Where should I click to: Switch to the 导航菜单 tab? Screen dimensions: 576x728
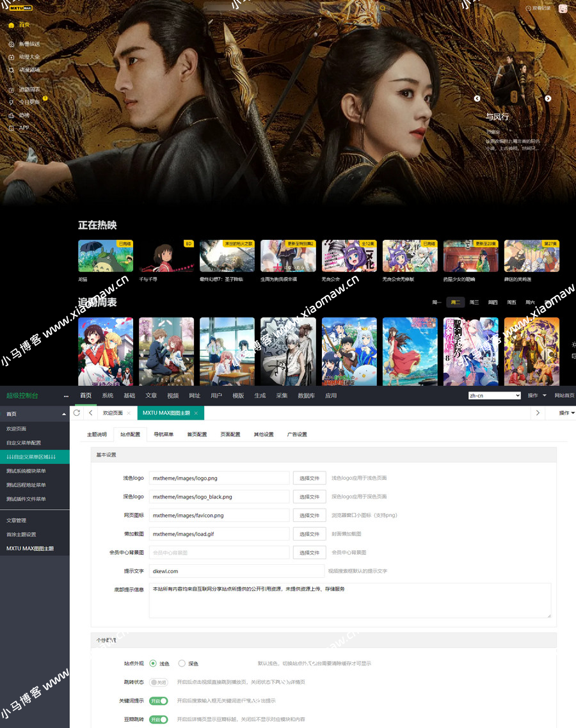163,434
